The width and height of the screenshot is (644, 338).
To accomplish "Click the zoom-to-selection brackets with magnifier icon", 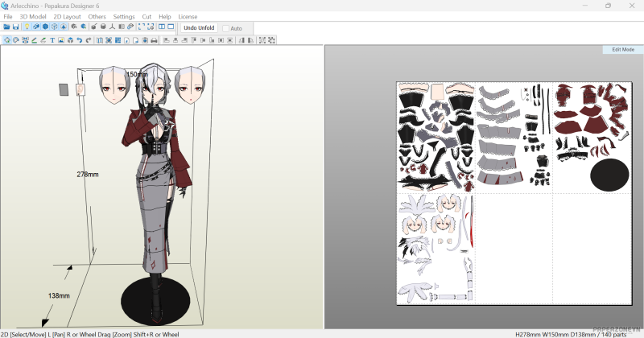I will pyautogui.click(x=151, y=27).
